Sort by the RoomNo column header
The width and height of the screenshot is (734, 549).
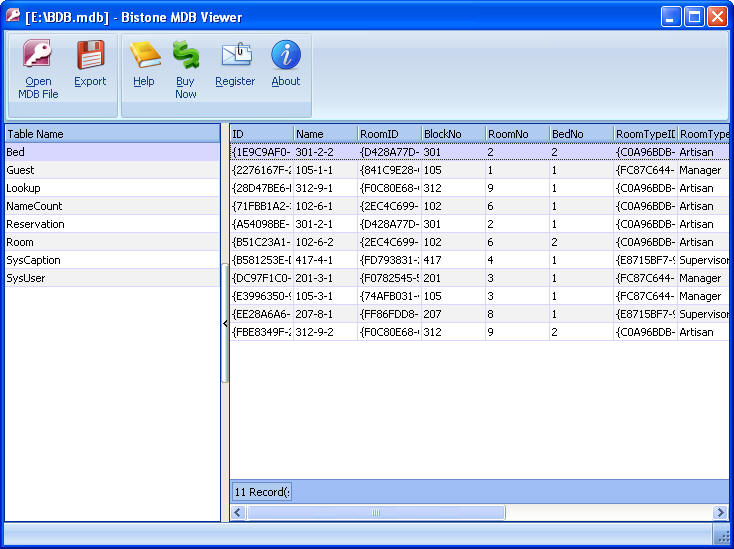pyautogui.click(x=518, y=134)
